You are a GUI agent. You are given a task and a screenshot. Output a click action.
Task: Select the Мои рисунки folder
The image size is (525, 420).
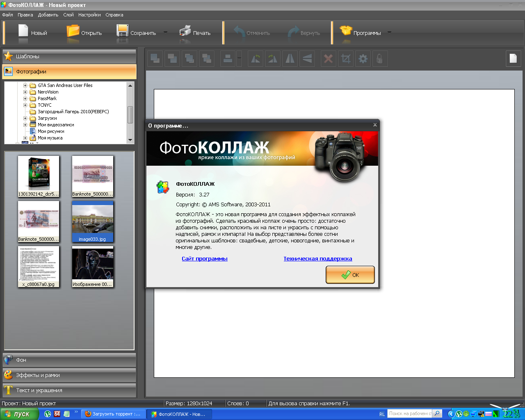point(51,131)
